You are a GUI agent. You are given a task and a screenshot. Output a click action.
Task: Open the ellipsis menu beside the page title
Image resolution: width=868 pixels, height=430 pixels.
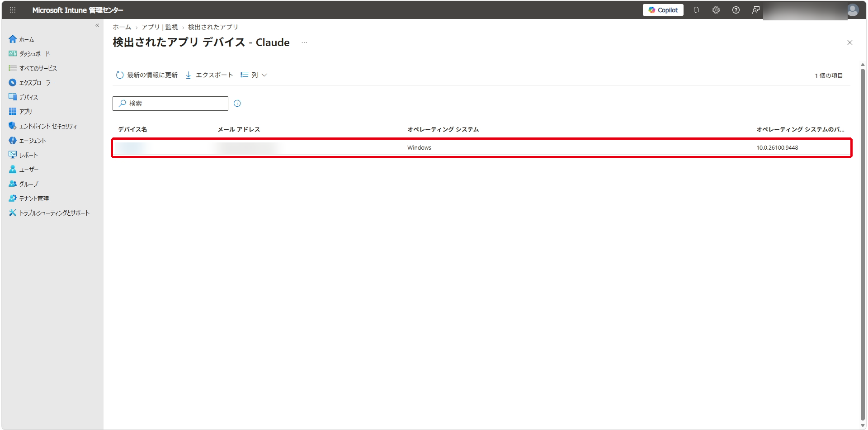[304, 43]
